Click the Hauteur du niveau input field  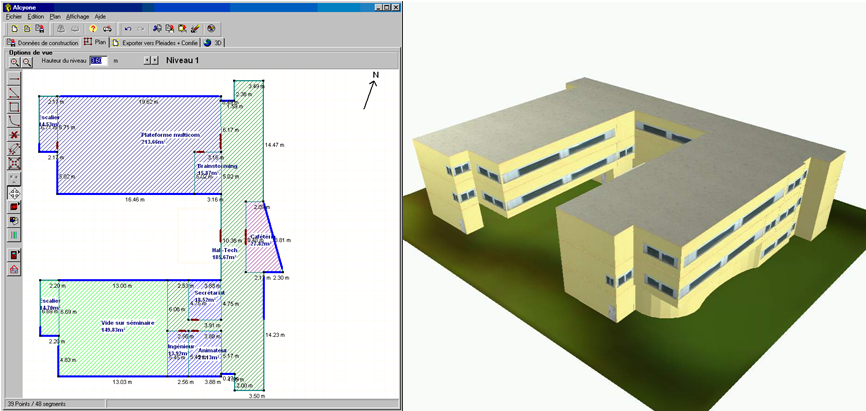(98, 61)
